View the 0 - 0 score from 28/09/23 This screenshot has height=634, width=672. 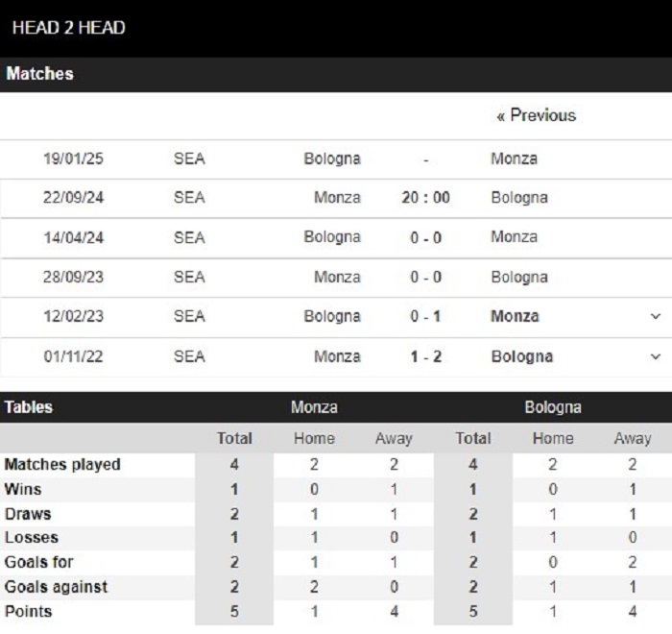[x=425, y=277]
